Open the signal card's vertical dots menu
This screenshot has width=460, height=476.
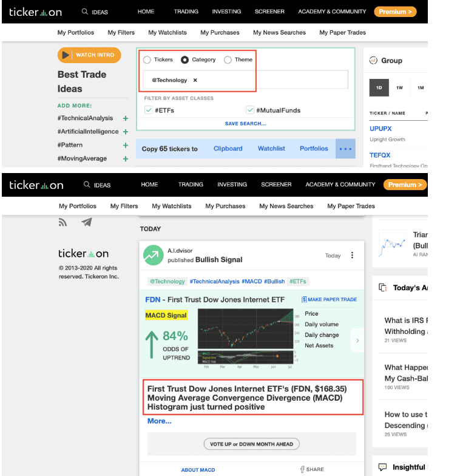tap(352, 255)
